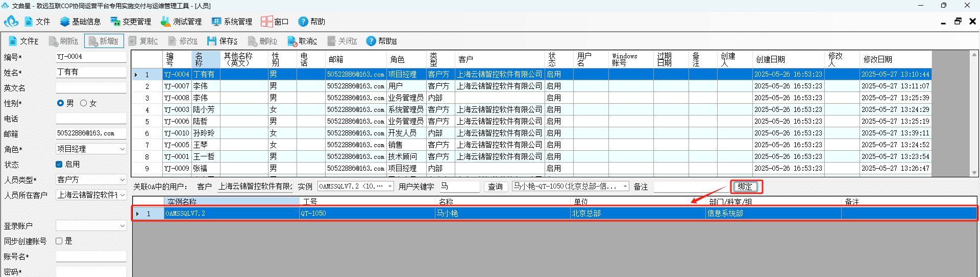
Task: Click the 保存 (Save) toolbar icon
Action: click(x=212, y=41)
